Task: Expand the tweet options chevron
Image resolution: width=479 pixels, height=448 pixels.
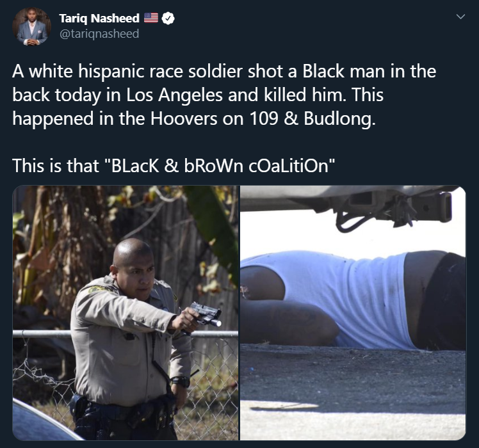Action: pos(460,16)
